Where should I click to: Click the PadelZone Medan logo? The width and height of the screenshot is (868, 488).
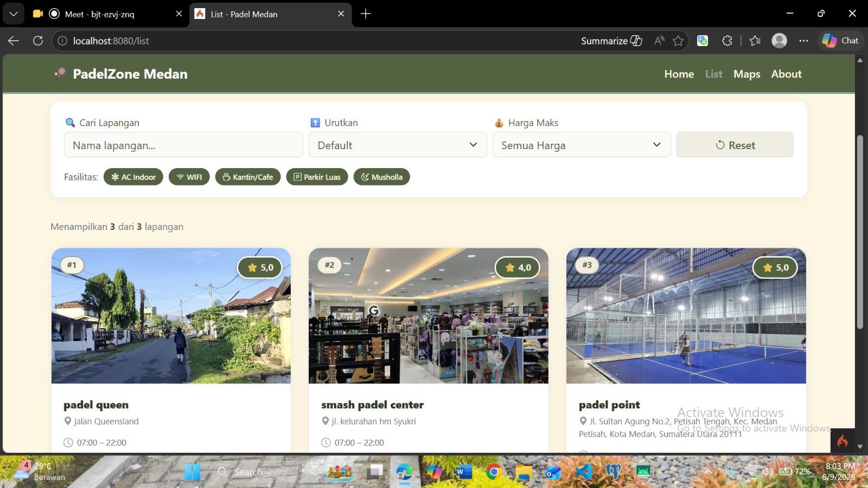click(x=120, y=74)
